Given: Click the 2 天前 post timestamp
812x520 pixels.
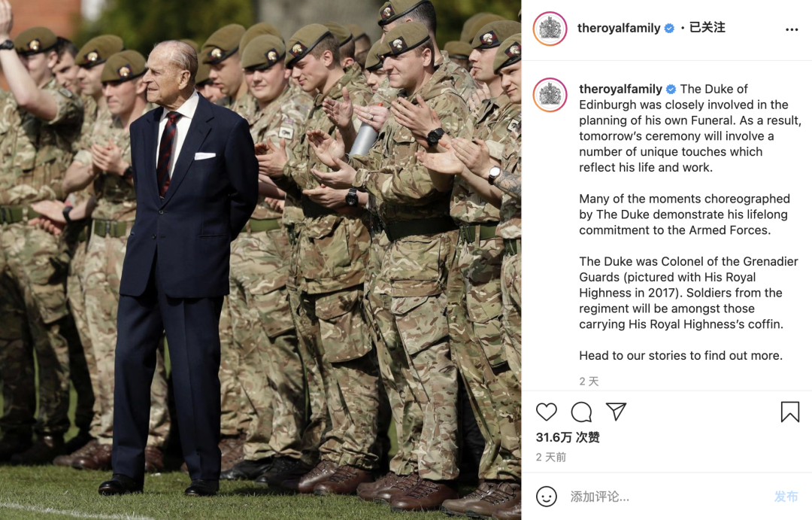Looking at the screenshot, I should (551, 457).
